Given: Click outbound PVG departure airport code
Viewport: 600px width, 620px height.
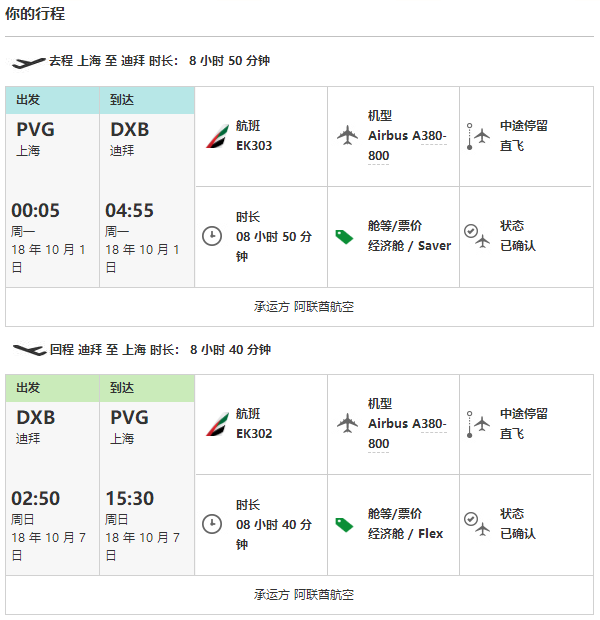Looking at the screenshot, I should click(35, 130).
